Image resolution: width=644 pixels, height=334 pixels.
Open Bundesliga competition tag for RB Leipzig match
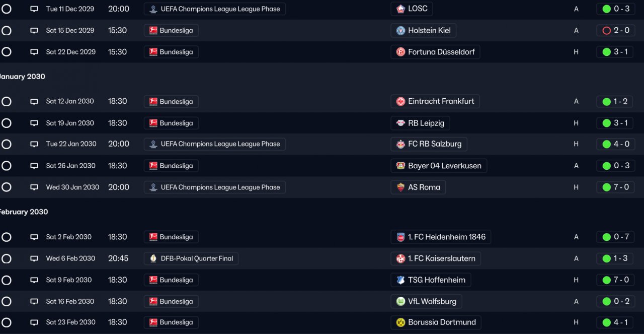click(171, 123)
